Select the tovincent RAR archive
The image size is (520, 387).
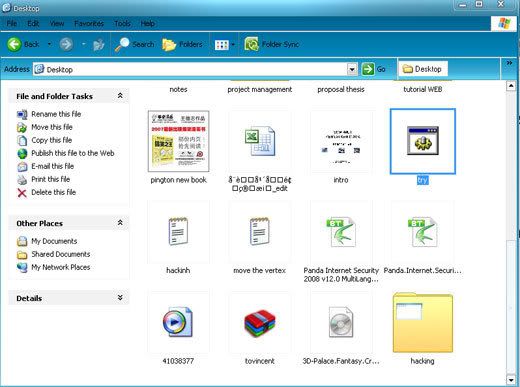coord(260,323)
